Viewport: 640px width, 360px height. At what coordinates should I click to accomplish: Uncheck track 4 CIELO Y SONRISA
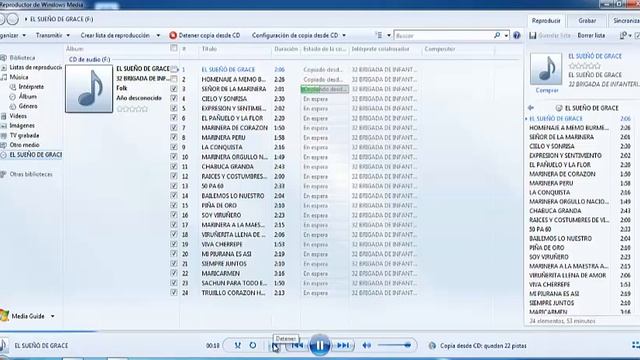click(174, 98)
